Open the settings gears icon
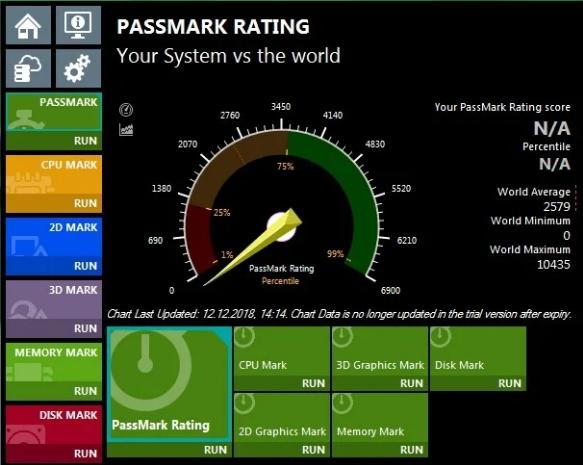Viewport: 583px width, 465px height. click(78, 68)
